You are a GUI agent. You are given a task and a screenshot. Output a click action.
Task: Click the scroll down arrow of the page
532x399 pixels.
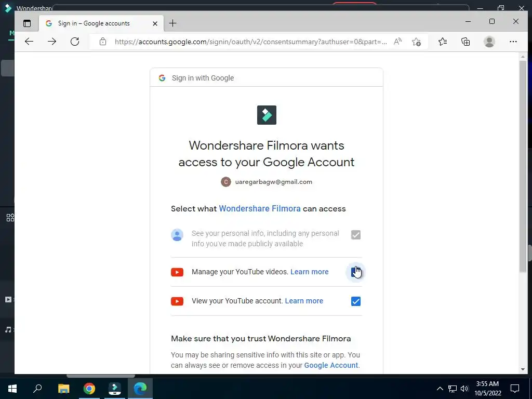[x=523, y=369]
